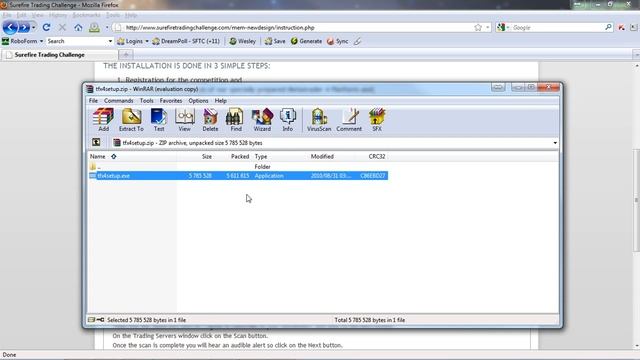The height and width of the screenshot is (360, 640).
Task: Sort files by Modified column
Action: click(x=332, y=156)
